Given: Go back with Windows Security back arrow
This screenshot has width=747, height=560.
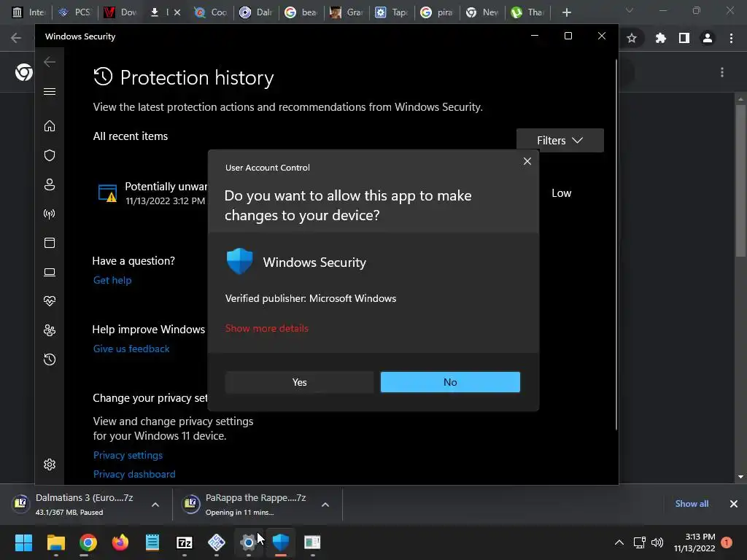Looking at the screenshot, I should tap(50, 61).
